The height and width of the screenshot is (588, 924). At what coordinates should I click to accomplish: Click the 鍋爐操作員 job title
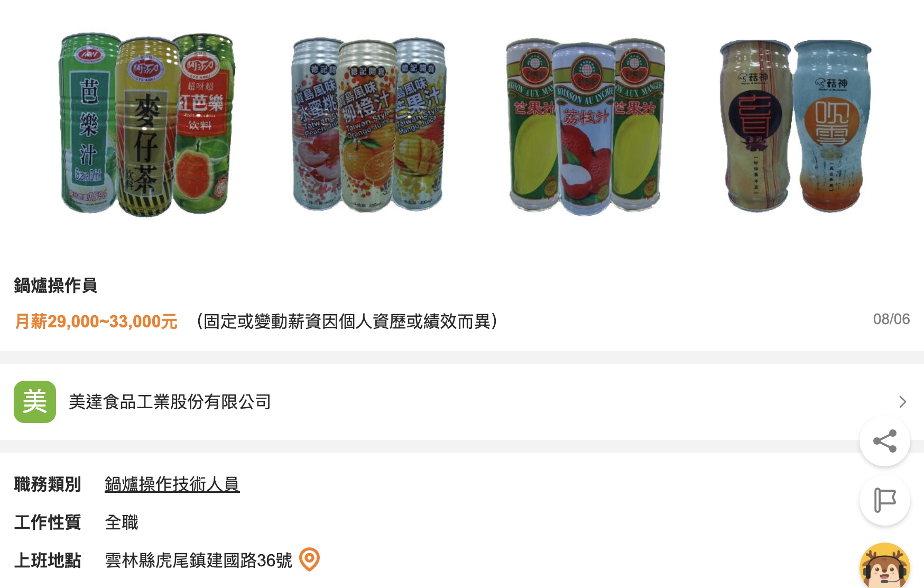56,286
